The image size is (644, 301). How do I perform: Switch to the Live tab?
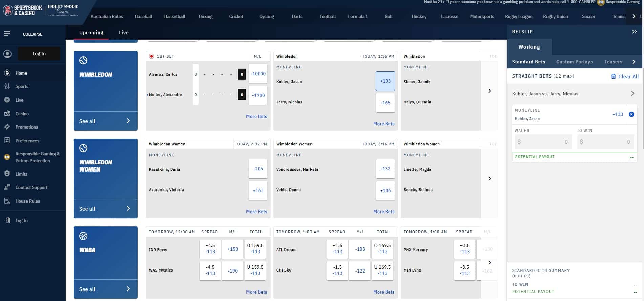pyautogui.click(x=124, y=33)
